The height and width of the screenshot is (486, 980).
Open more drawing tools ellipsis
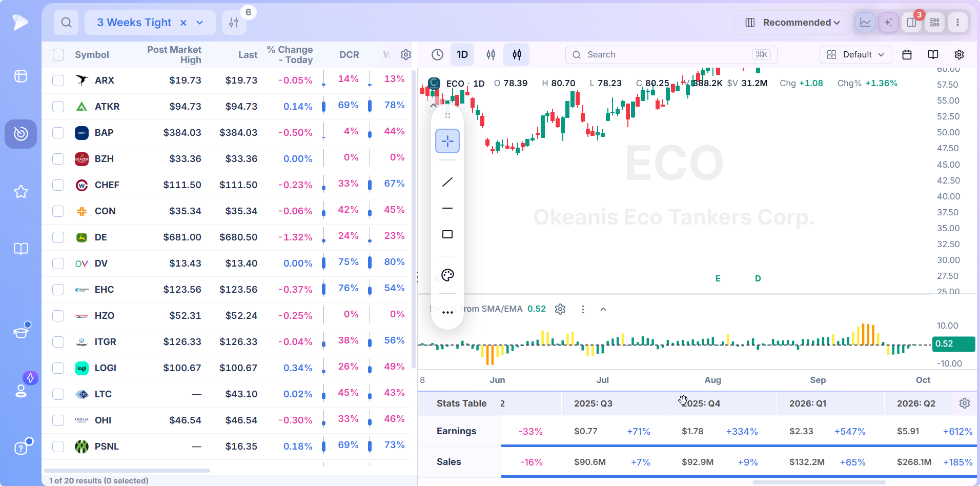click(x=447, y=312)
